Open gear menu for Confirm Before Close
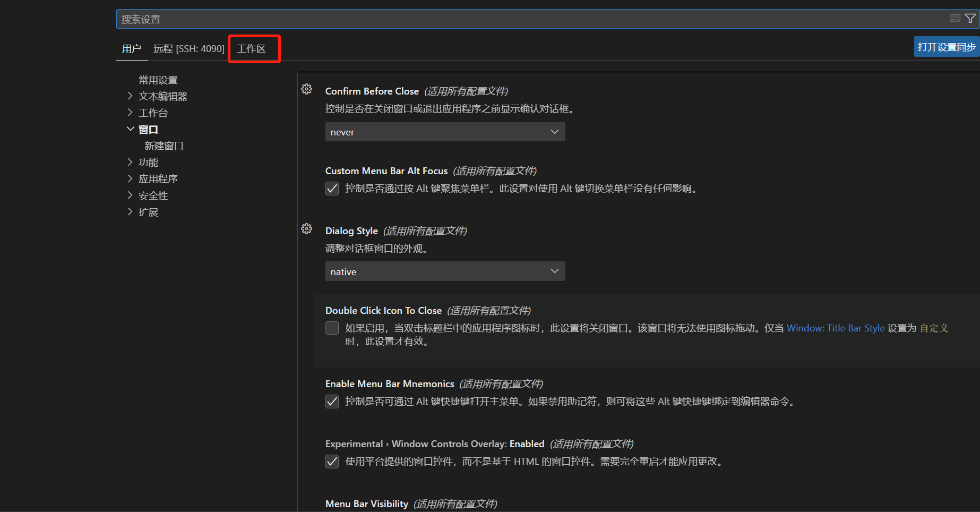Screen dimensions: 980x512 pos(307,89)
